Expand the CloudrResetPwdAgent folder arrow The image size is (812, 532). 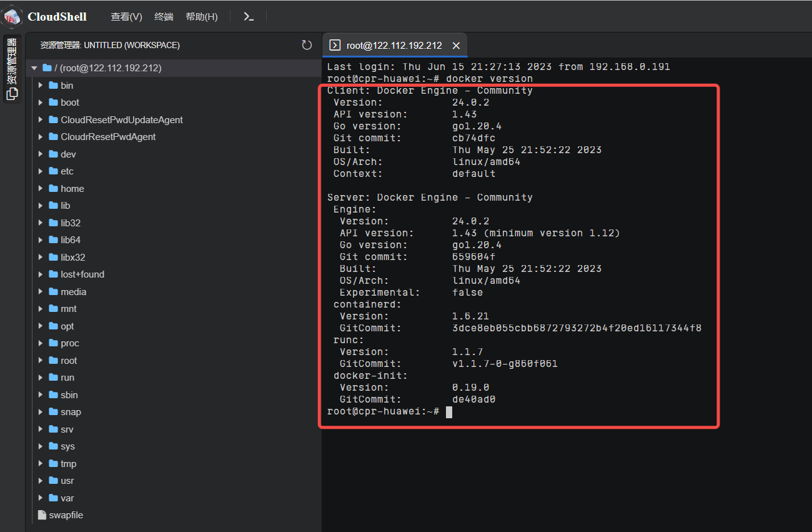[x=41, y=137]
